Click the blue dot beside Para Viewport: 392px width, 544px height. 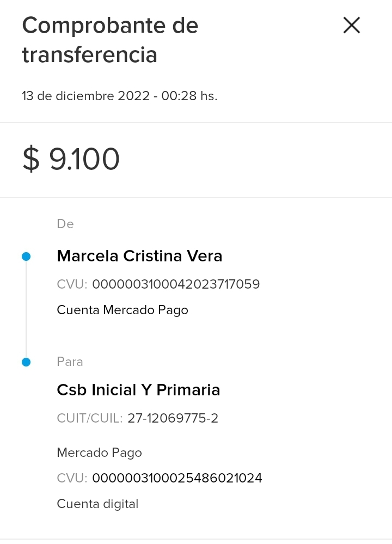point(26,362)
